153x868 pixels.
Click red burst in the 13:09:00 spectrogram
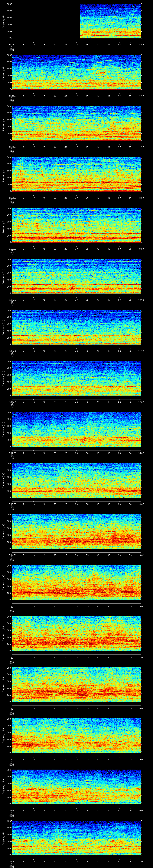coord(71,288)
